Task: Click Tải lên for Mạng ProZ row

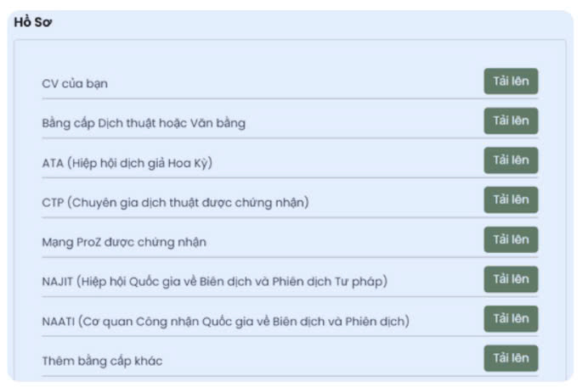Action: (511, 240)
